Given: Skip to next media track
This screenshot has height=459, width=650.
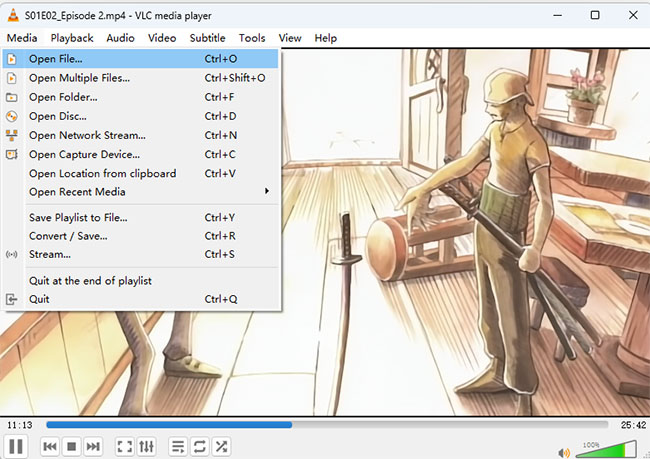Looking at the screenshot, I should click(x=93, y=447).
